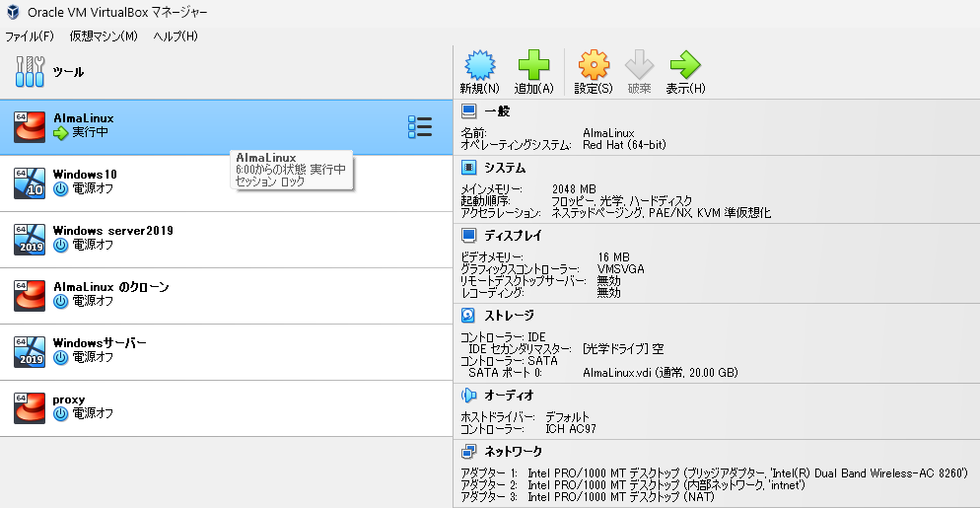Viewport: 980px width, 508px height.
Task: Click the Windows10 power-off status icon
Action: pos(60,189)
